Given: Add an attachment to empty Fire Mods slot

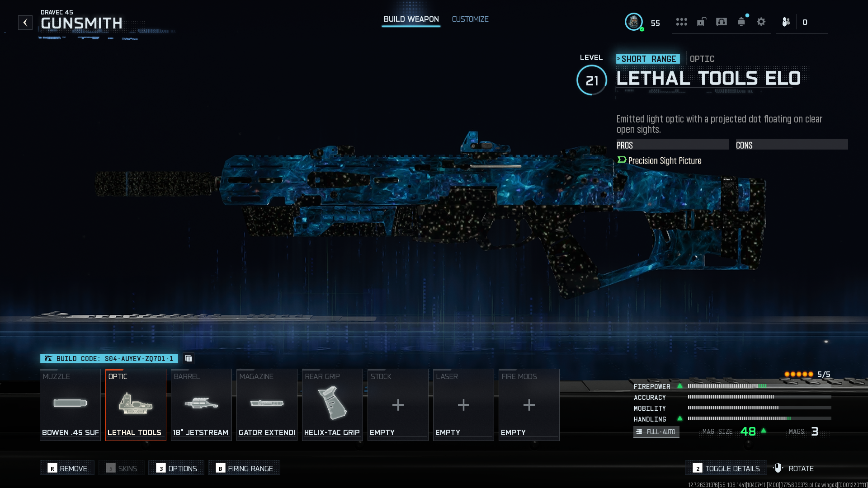Looking at the screenshot, I should 529,404.
